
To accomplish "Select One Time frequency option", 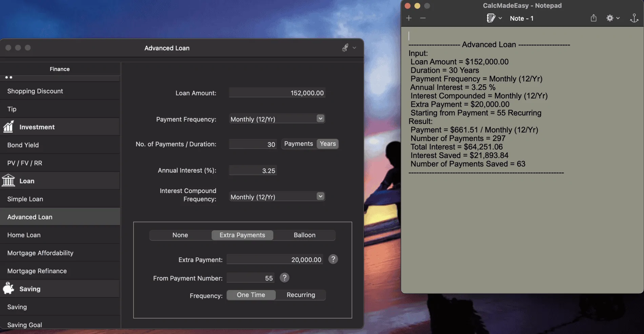I will coord(251,295).
